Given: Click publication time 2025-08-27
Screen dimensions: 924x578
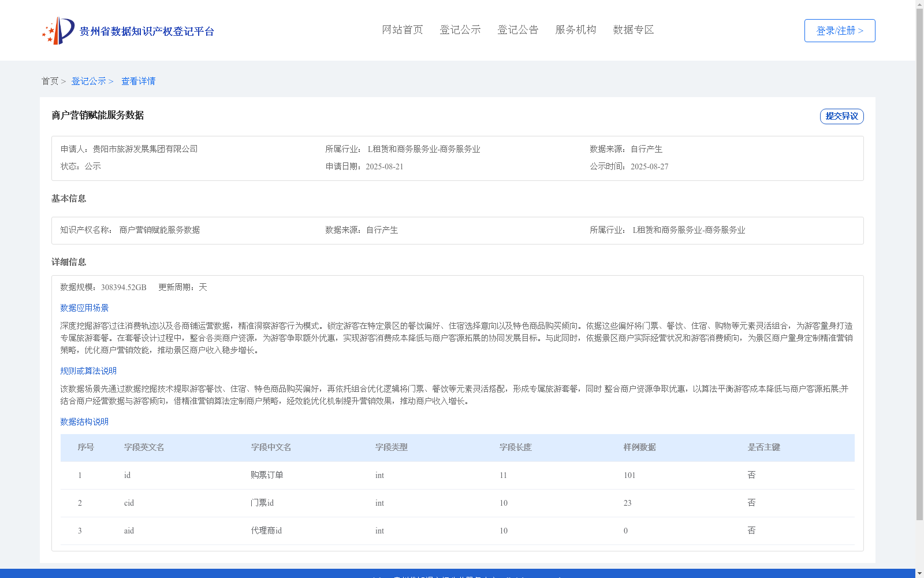Looking at the screenshot, I should click(650, 166).
